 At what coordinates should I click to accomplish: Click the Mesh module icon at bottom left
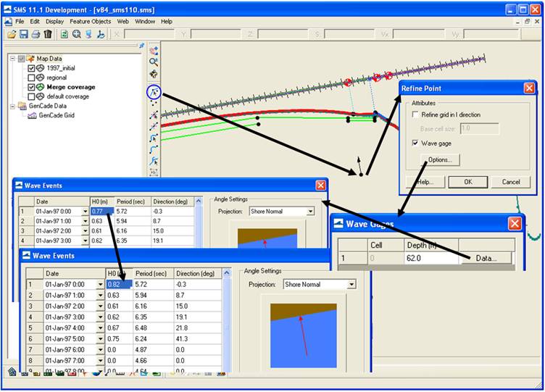coord(12,372)
